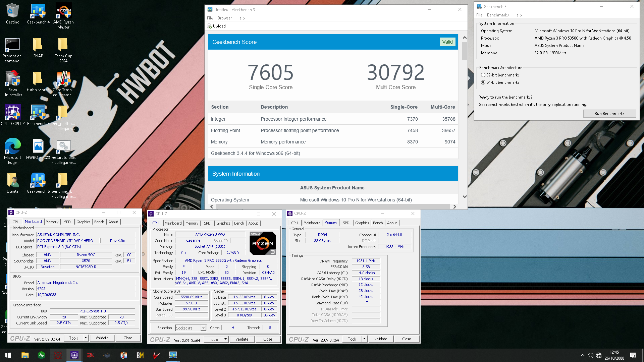
Task: Switch to Geekbench 3 taskbar icon
Action: (x=173, y=355)
